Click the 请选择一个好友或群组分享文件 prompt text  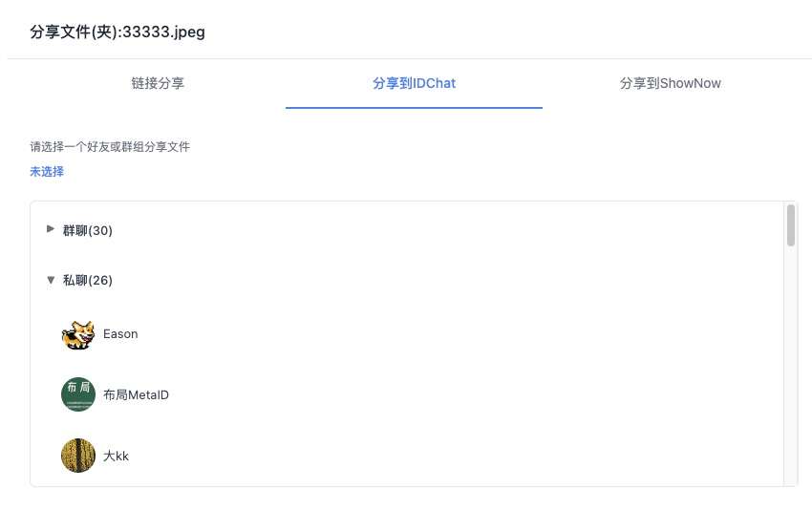tap(110, 147)
